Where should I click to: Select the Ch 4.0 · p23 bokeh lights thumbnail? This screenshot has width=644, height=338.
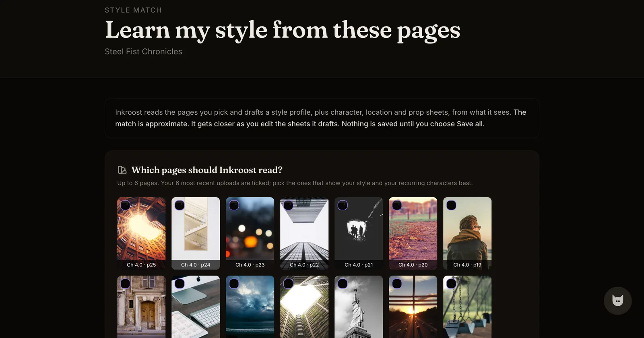click(250, 233)
